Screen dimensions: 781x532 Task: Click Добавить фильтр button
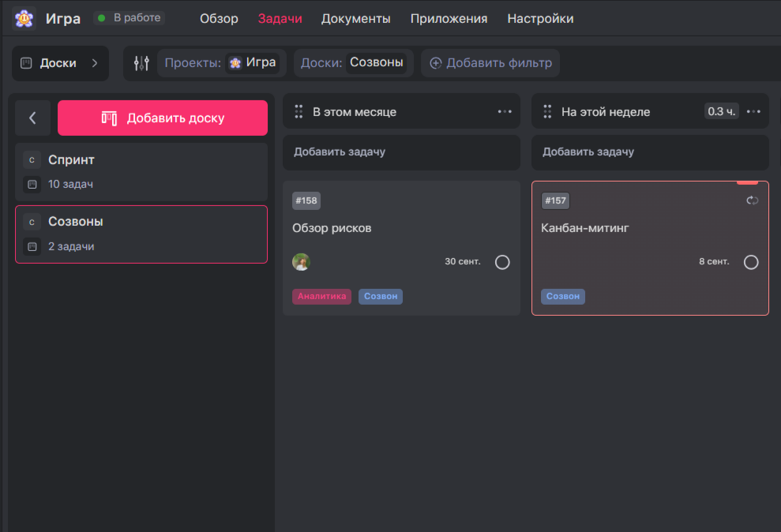pos(490,63)
